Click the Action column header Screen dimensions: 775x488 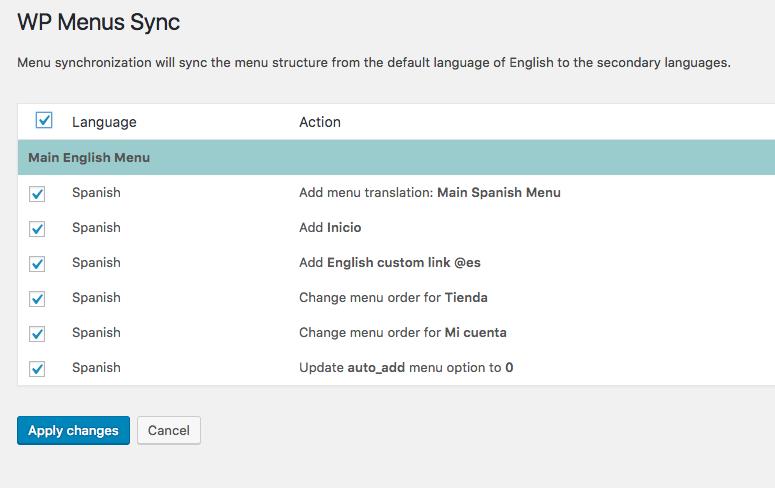tap(320, 122)
